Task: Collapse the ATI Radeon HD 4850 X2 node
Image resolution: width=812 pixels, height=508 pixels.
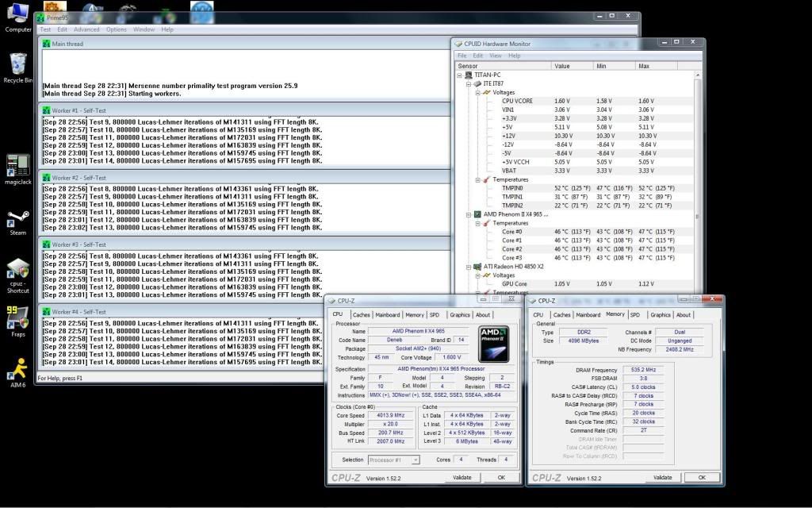Action: 469,267
